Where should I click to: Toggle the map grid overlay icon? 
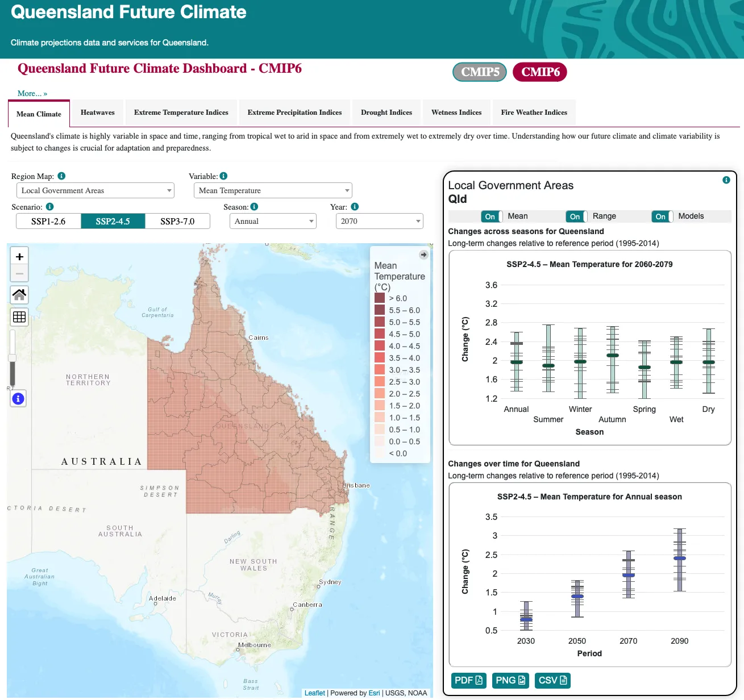[19, 317]
